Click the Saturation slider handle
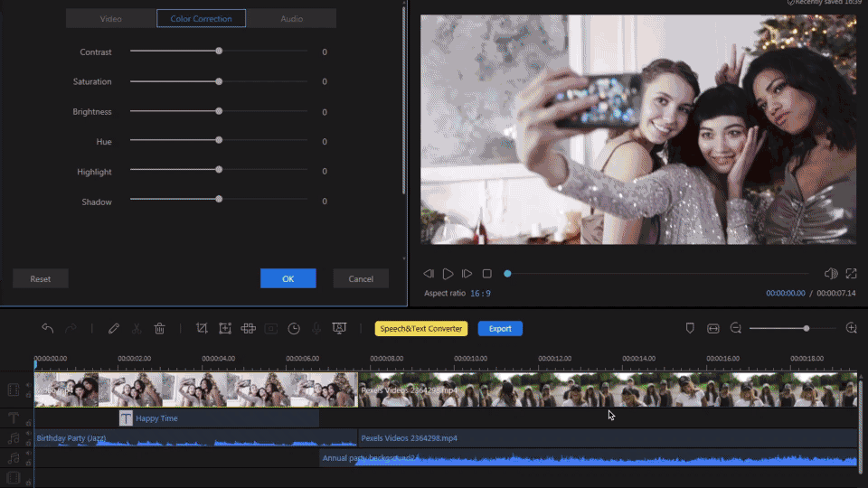 click(219, 81)
